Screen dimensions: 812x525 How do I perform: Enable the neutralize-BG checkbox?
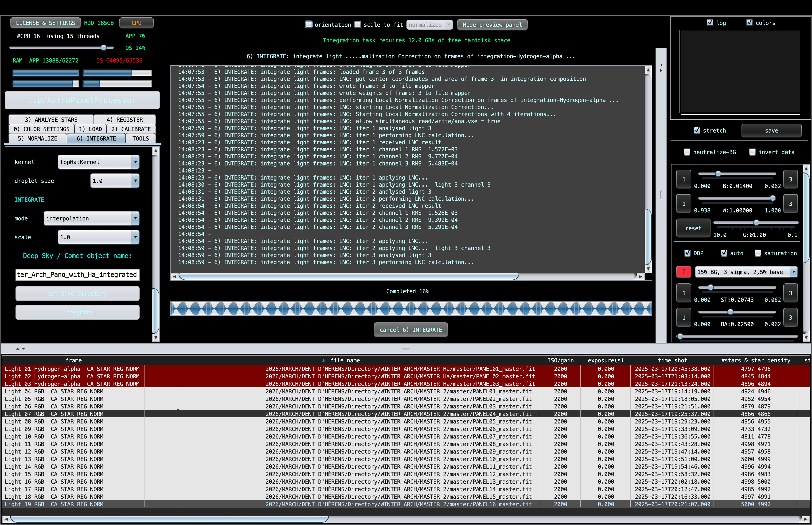[x=687, y=152]
